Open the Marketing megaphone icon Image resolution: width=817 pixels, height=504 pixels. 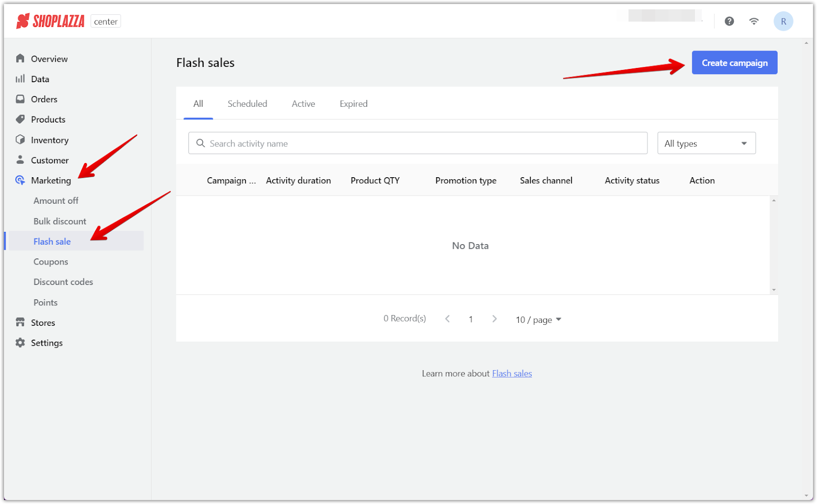click(x=20, y=180)
